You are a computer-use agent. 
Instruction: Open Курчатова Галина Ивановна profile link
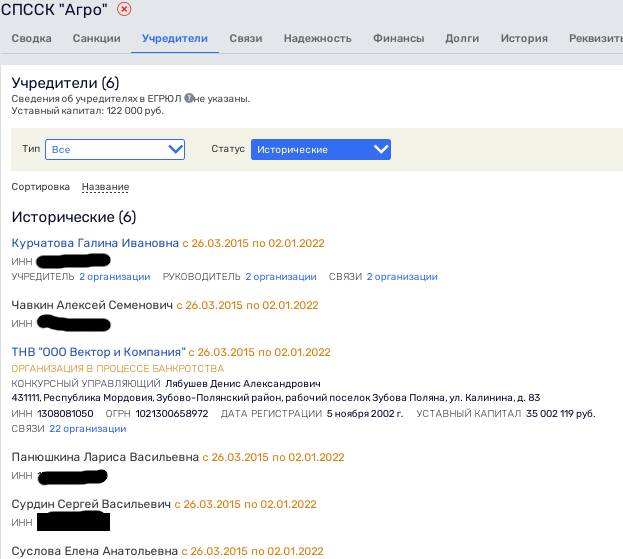pyautogui.click(x=95, y=243)
